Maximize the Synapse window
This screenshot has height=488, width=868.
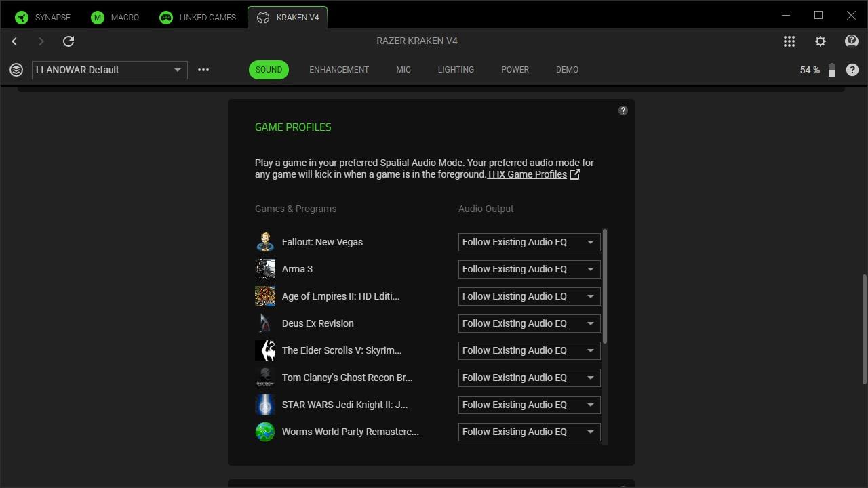[818, 15]
